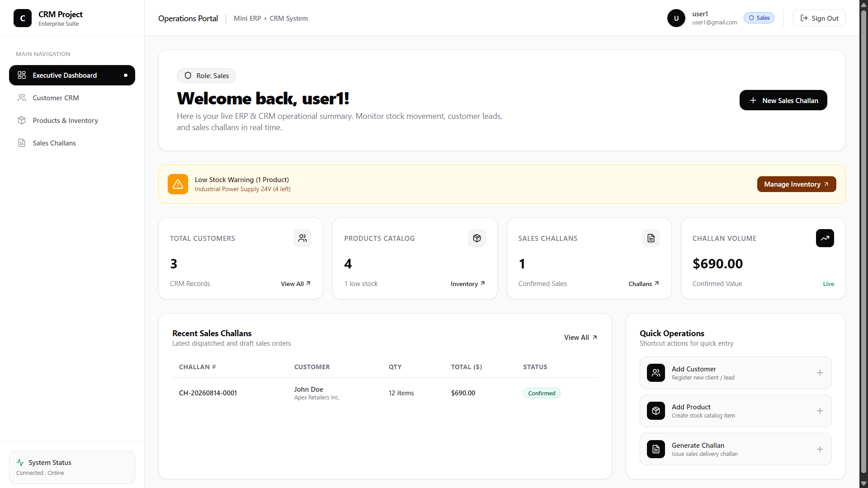Click the Manage Inventory button
The image size is (868, 488).
pos(797,184)
